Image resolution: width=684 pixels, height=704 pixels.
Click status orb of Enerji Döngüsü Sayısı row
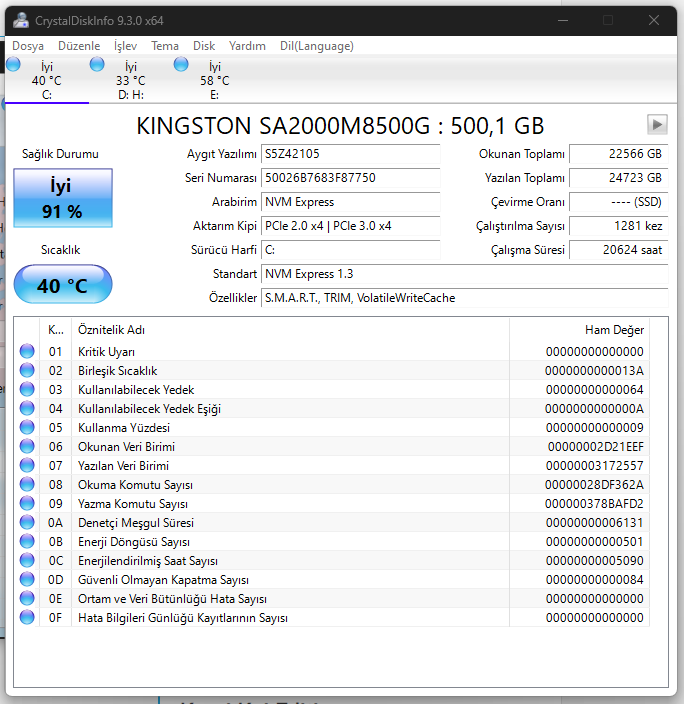pos(27,541)
